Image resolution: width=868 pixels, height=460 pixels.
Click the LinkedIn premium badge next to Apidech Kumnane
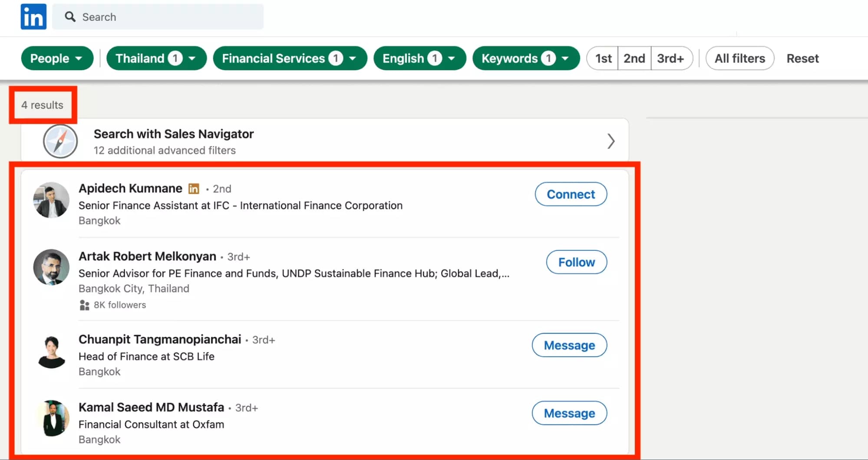pyautogui.click(x=194, y=189)
